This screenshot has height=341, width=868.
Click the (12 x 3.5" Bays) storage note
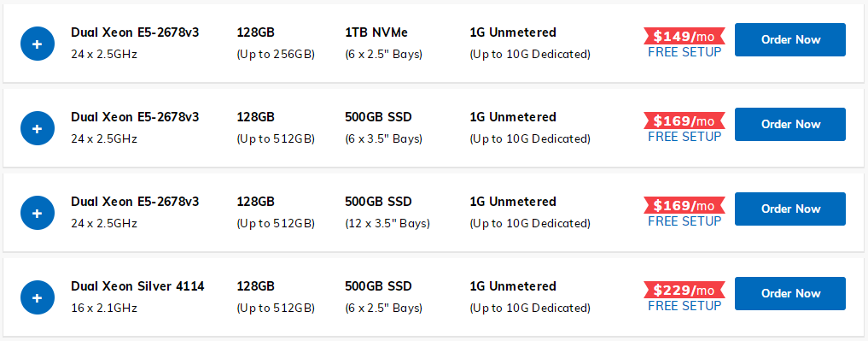[387, 224]
